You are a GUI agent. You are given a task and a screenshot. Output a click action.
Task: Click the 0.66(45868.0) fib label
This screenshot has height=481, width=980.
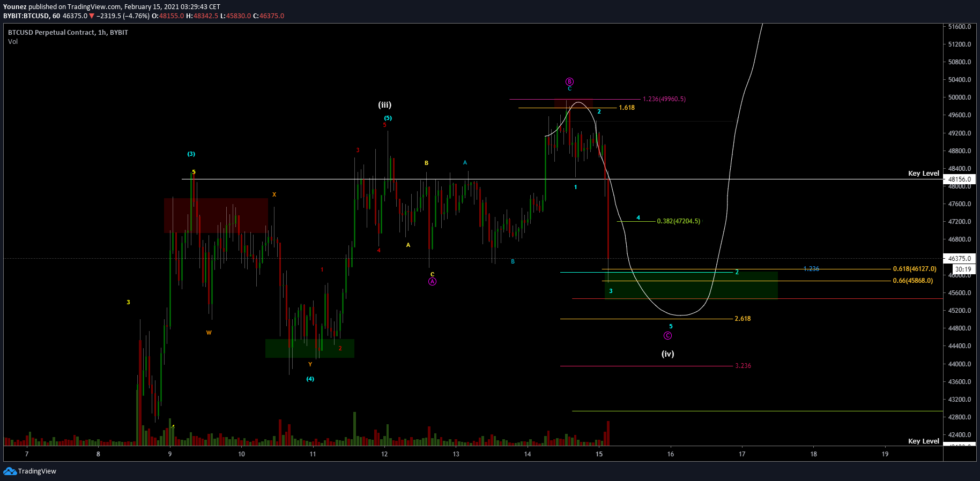click(x=913, y=281)
